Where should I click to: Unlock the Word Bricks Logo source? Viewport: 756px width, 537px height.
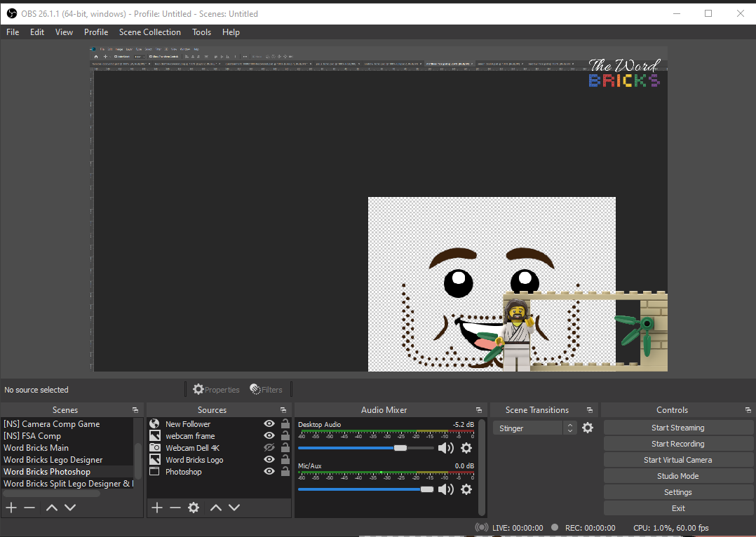point(285,460)
